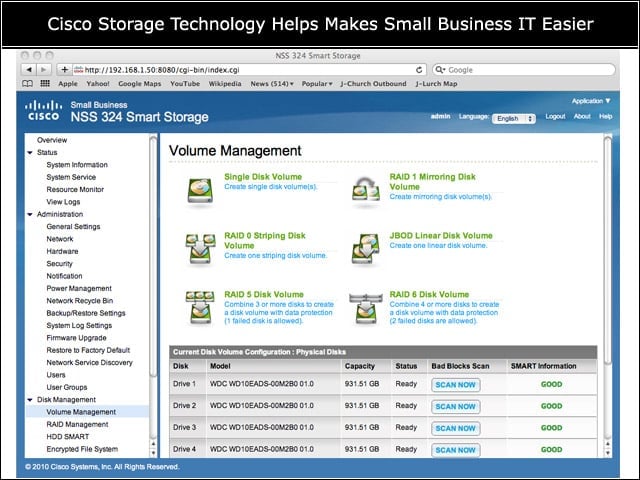
Task: Open RAID Management in sidebar
Action: 77,424
